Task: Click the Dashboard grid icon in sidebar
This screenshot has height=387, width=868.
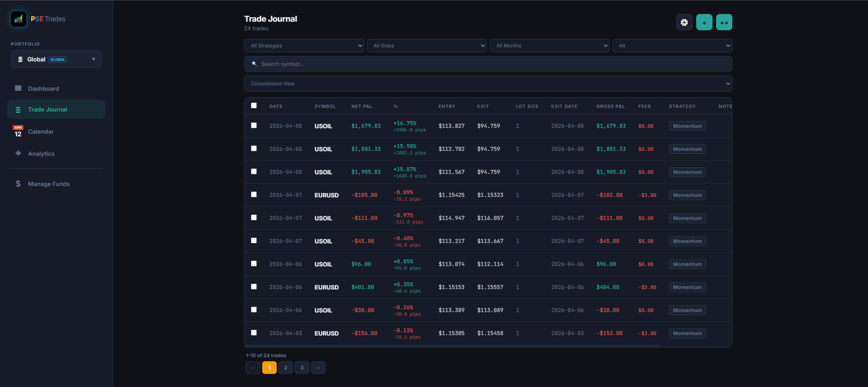Action: point(18,89)
